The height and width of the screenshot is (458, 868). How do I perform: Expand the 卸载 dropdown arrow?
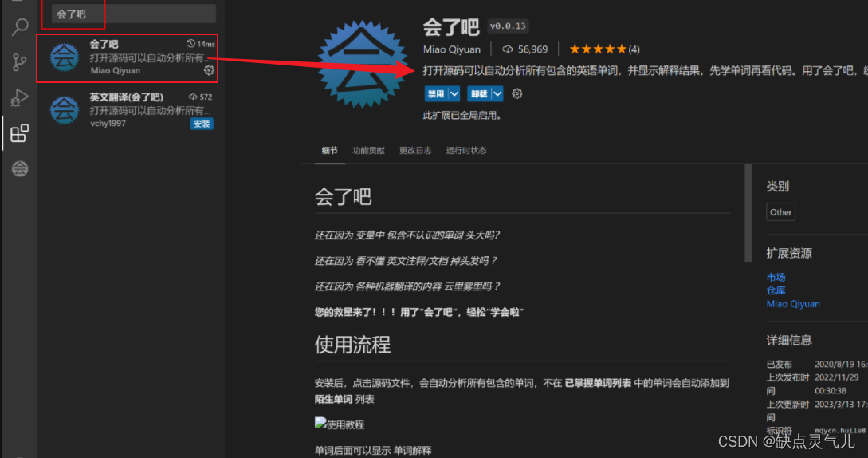click(497, 93)
